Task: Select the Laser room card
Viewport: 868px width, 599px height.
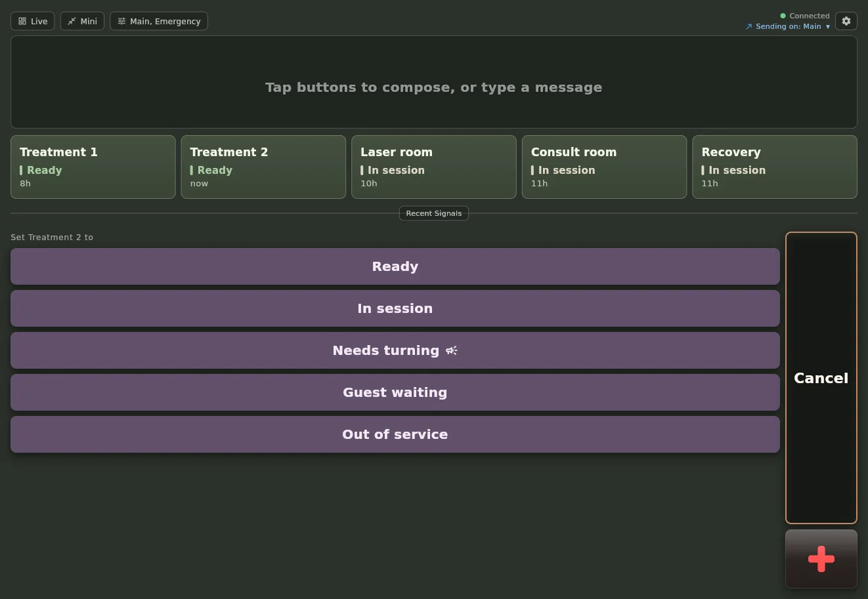Action: click(x=434, y=167)
